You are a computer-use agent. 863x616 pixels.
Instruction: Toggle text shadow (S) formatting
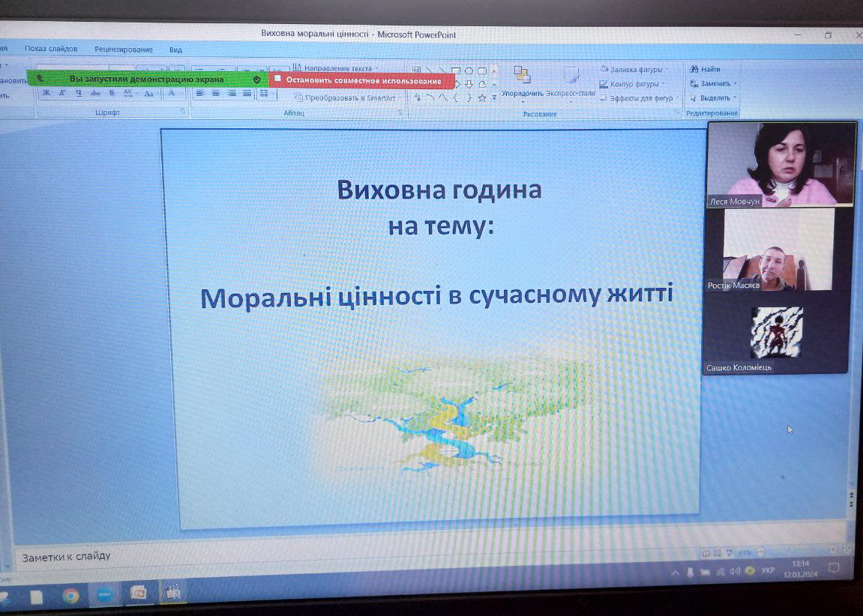click(112, 94)
